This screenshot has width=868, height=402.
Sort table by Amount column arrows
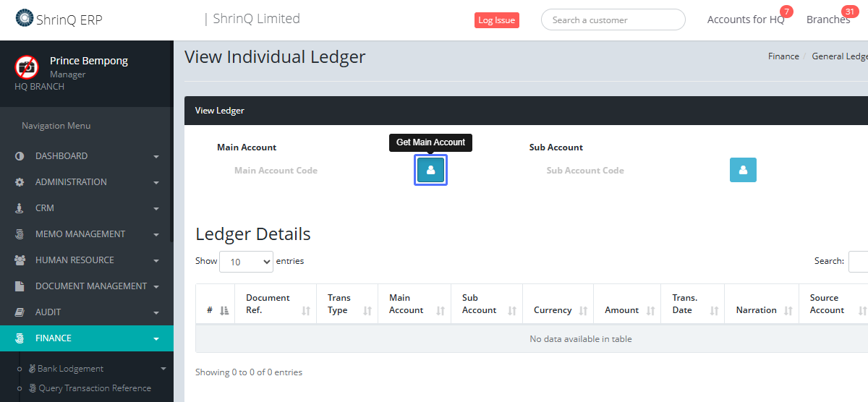626,310
